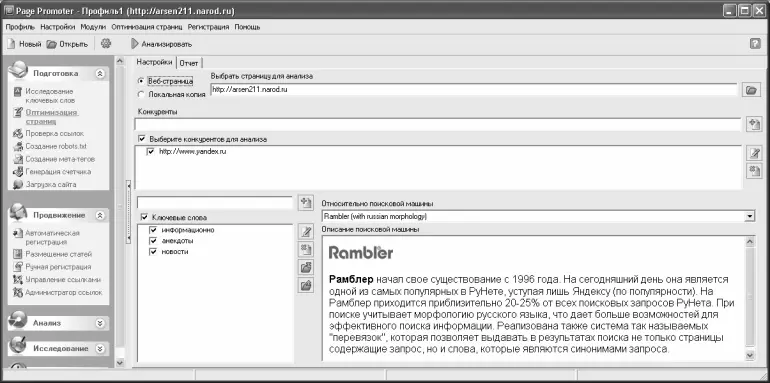Image resolution: width=770 pixels, height=383 pixels.
Task: Click the Конкуренты input field
Action: [438, 125]
